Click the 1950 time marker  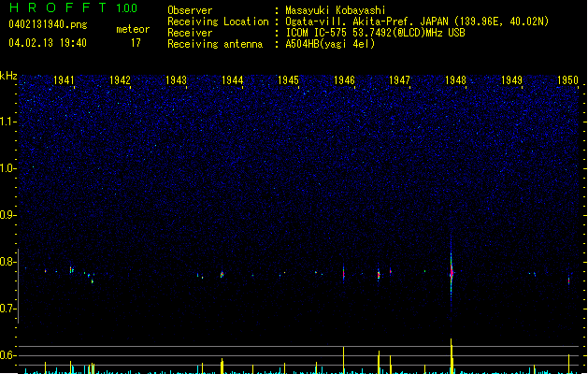[567, 79]
